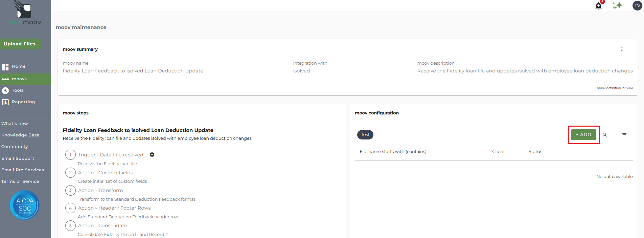This screenshot has height=238, width=644.
Task: Click the moov definition id text
Action: [615, 88]
